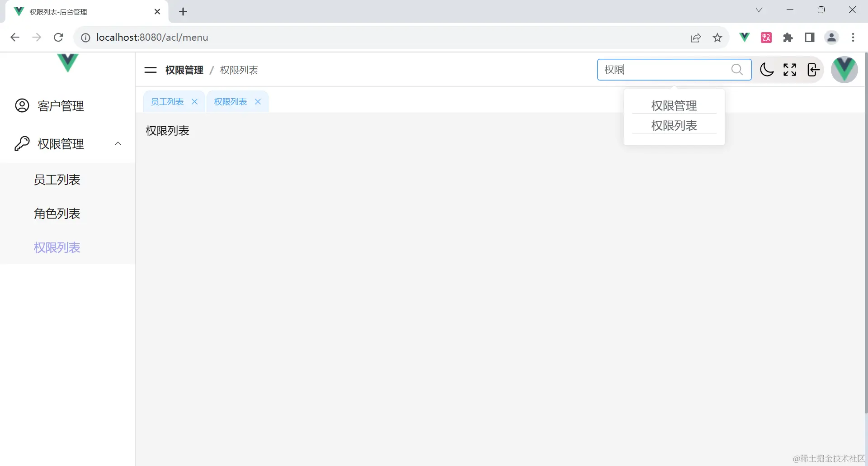Focus the menu search input field
The image size is (868, 466).
(x=674, y=70)
